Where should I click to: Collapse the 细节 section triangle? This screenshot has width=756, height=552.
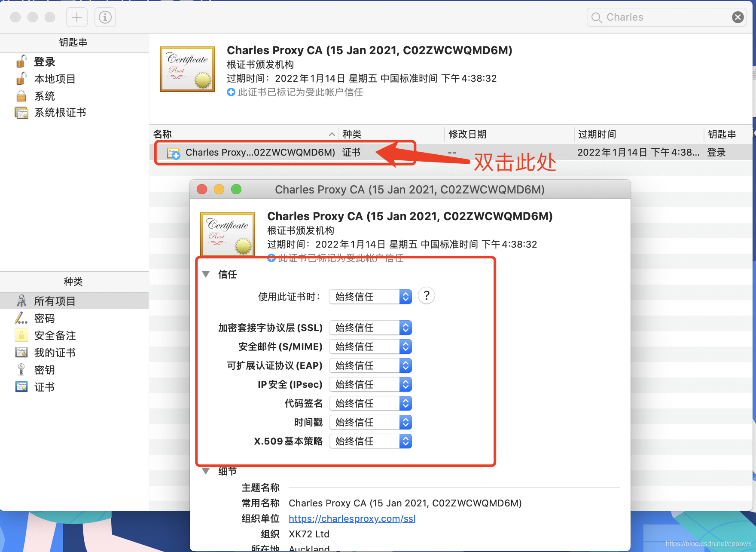coord(206,471)
